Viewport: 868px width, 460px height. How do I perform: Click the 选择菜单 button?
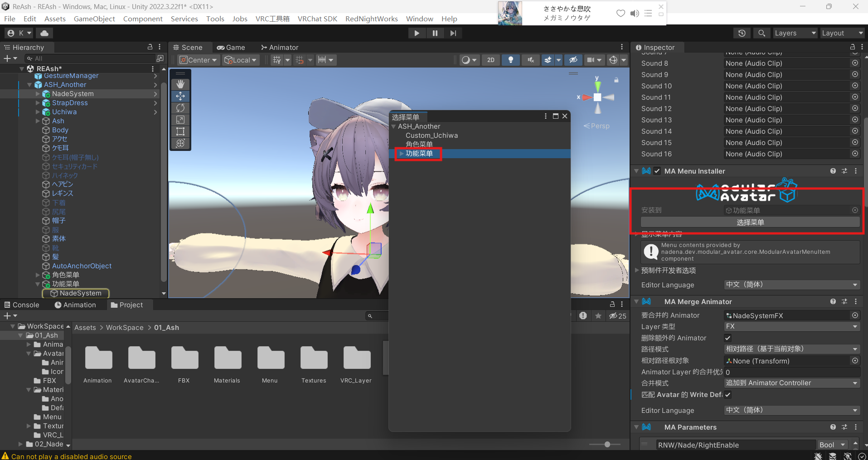coord(750,223)
